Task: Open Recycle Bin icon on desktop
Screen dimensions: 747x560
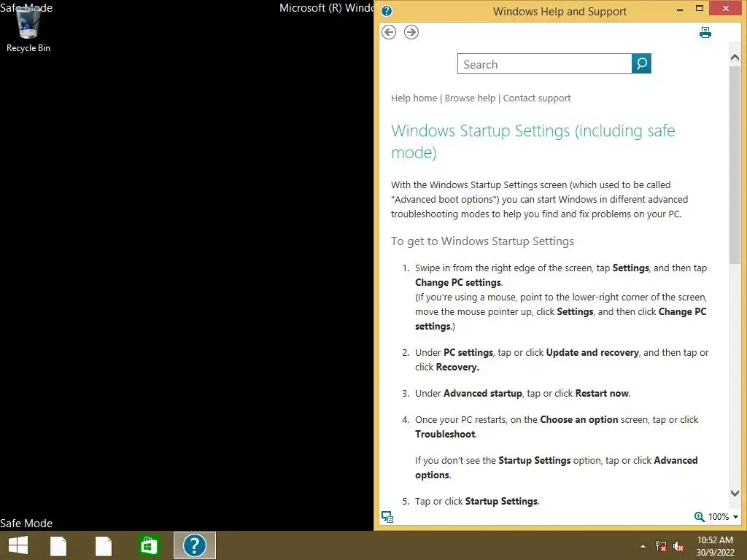Action: pos(28,28)
